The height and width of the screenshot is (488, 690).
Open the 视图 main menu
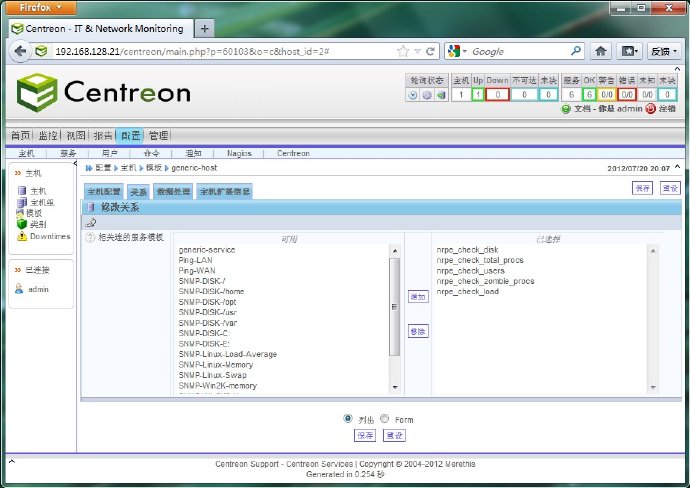pos(76,136)
